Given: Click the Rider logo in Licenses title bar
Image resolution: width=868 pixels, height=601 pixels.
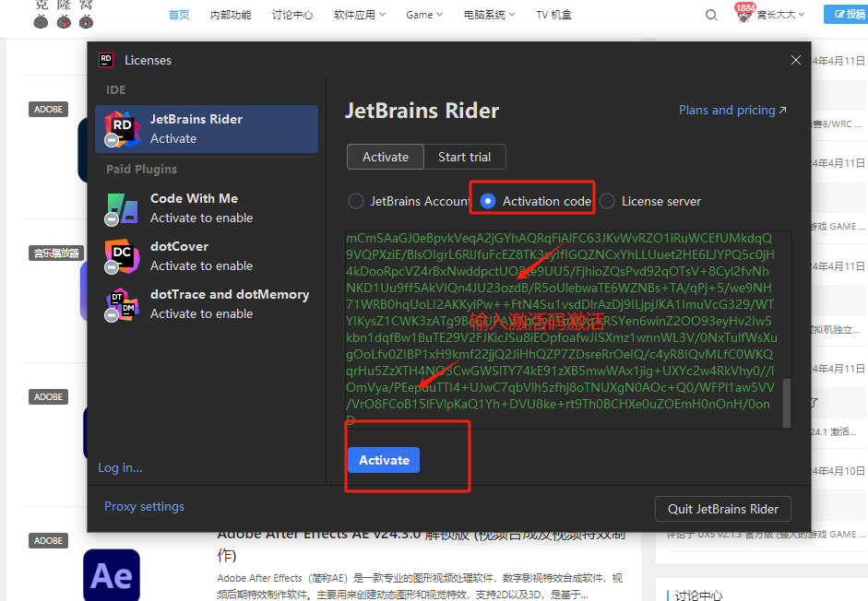Looking at the screenshot, I should [x=106, y=60].
